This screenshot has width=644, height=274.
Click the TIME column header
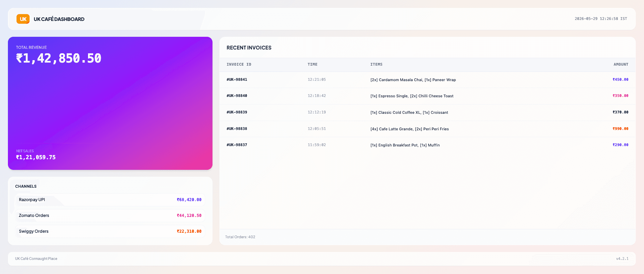313,64
